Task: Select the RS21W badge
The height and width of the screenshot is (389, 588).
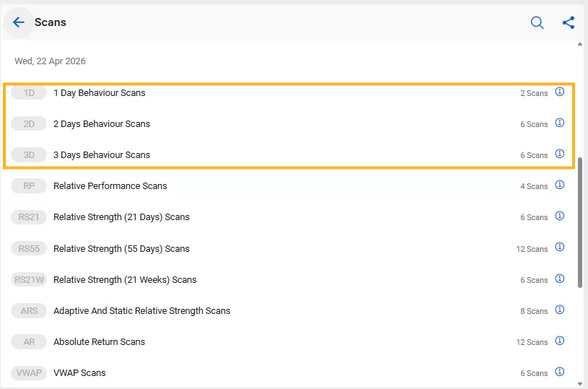Action: pyautogui.click(x=29, y=280)
